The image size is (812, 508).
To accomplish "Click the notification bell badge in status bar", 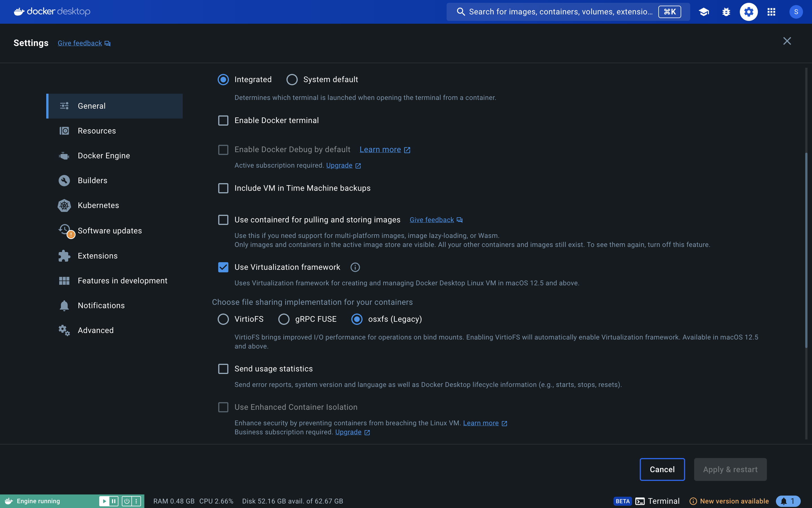I will point(788,501).
